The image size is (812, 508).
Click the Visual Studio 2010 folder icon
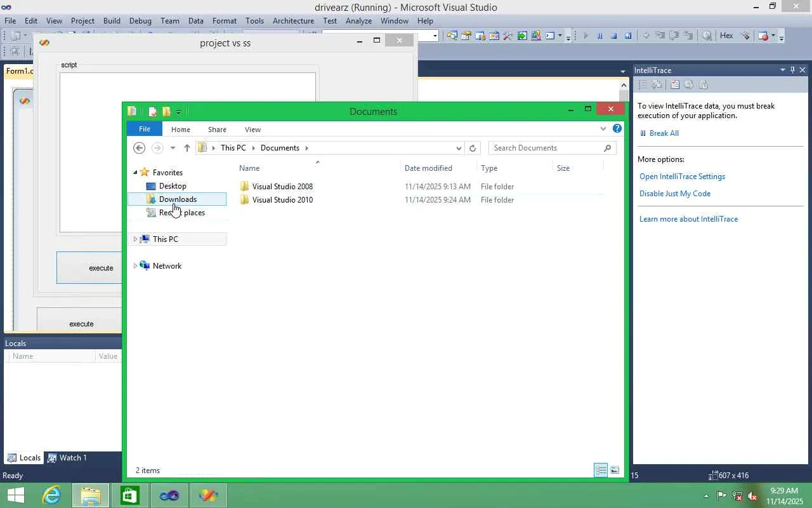245,200
